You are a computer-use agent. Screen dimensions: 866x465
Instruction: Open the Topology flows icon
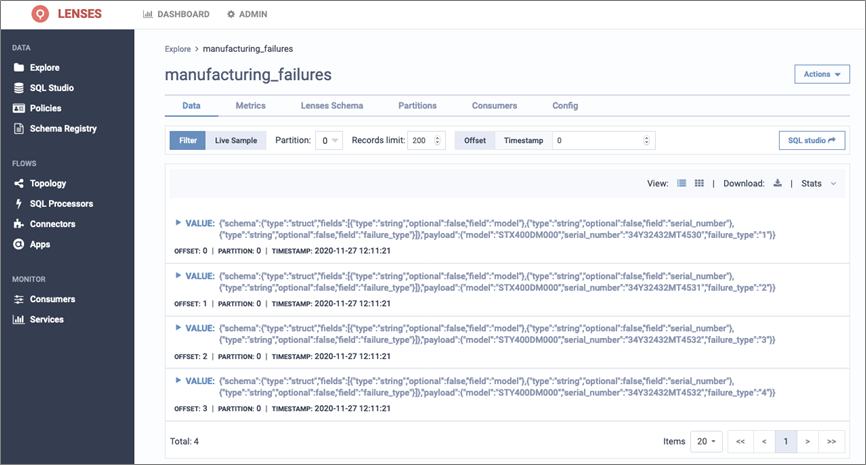coord(19,183)
